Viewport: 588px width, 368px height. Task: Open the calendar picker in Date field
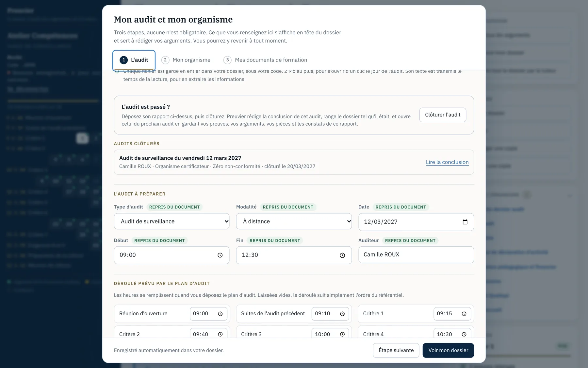pos(465,222)
